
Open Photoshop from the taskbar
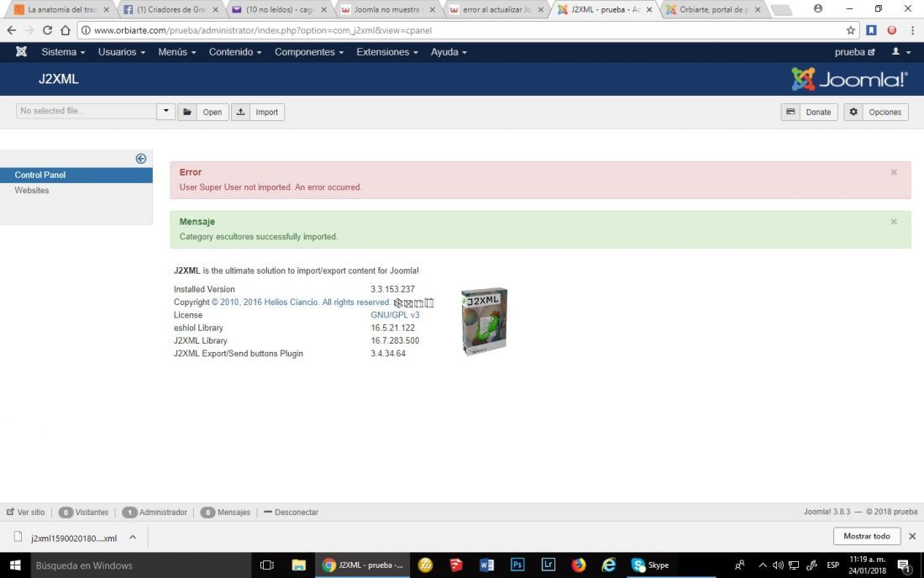pos(517,565)
